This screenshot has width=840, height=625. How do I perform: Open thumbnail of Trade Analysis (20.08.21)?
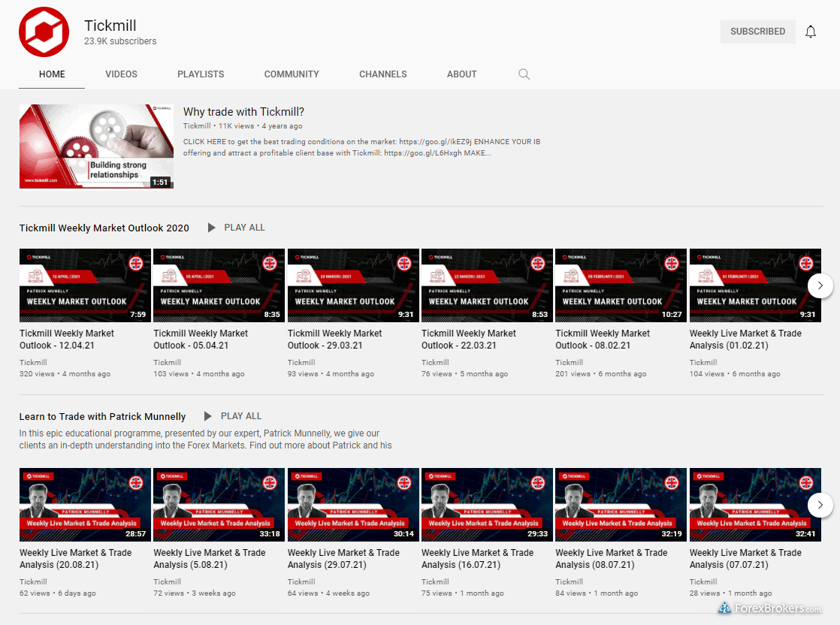tap(85, 505)
